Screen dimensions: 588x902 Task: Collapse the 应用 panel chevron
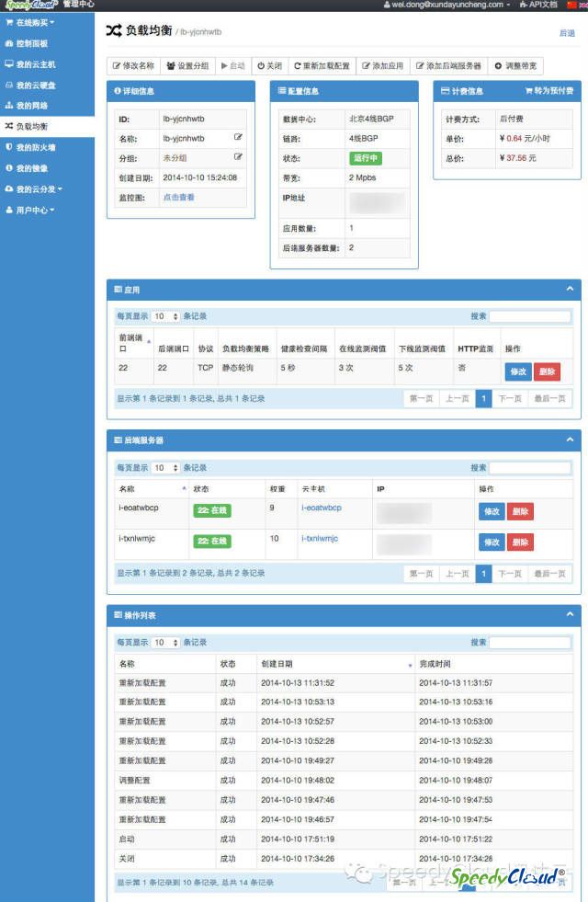570,289
